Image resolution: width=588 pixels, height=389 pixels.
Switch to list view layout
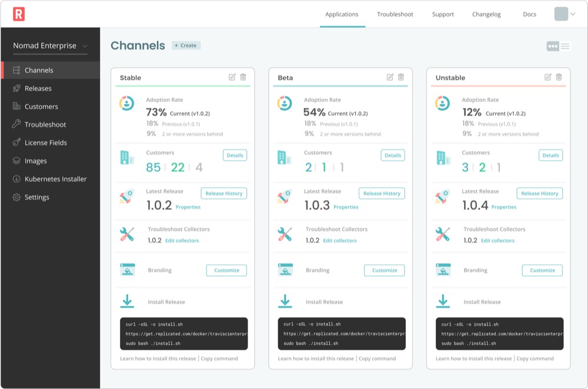[565, 46]
